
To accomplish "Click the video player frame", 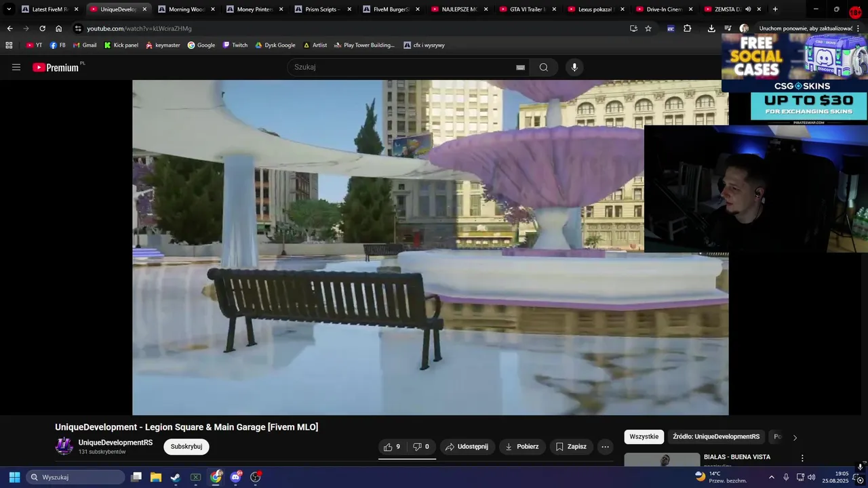I will 430,247.
